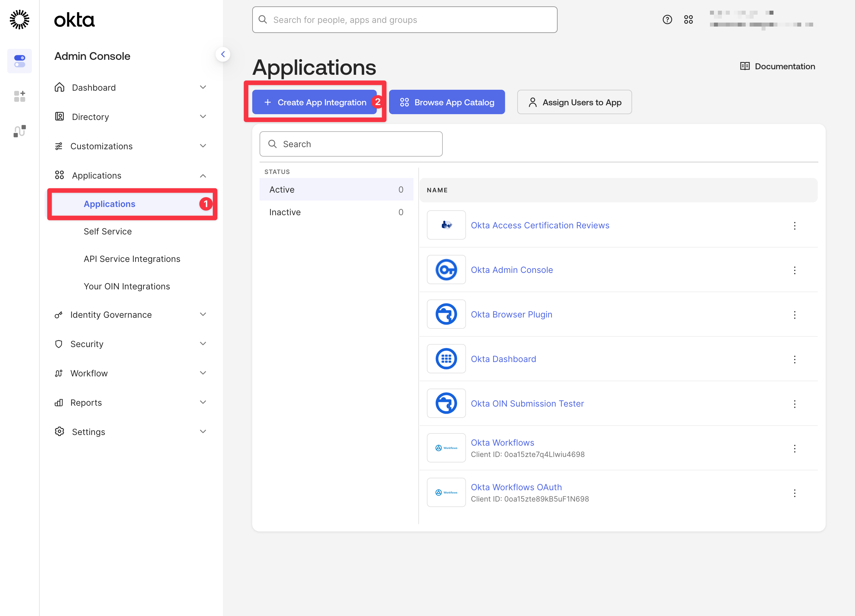855x616 pixels.
Task: Open the Documentation link
Action: point(778,66)
